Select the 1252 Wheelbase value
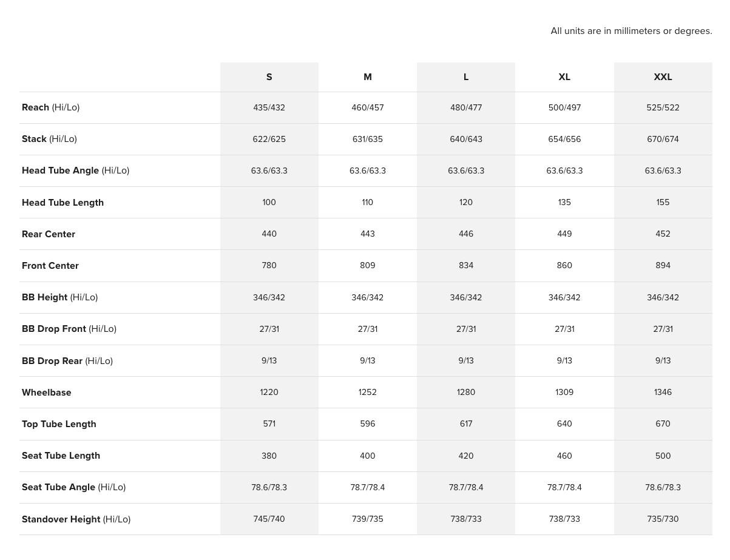This screenshot has height=560, width=730. pos(367,393)
